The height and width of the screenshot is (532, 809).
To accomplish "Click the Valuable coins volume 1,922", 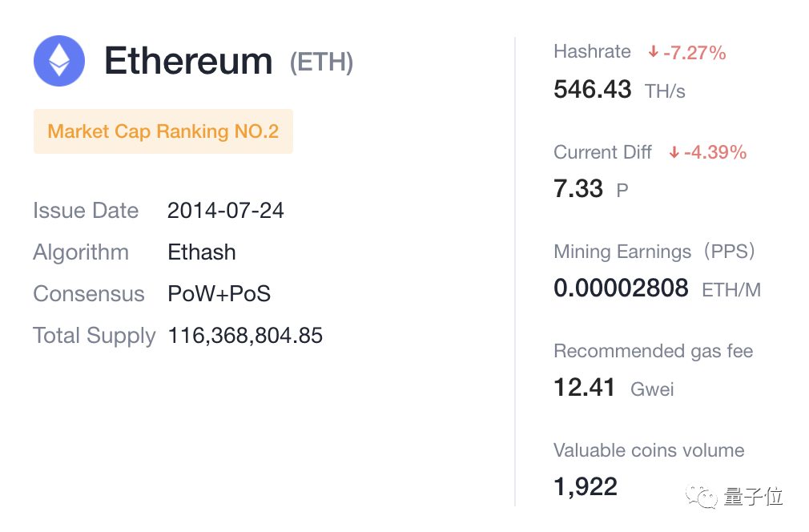I will [x=586, y=486].
